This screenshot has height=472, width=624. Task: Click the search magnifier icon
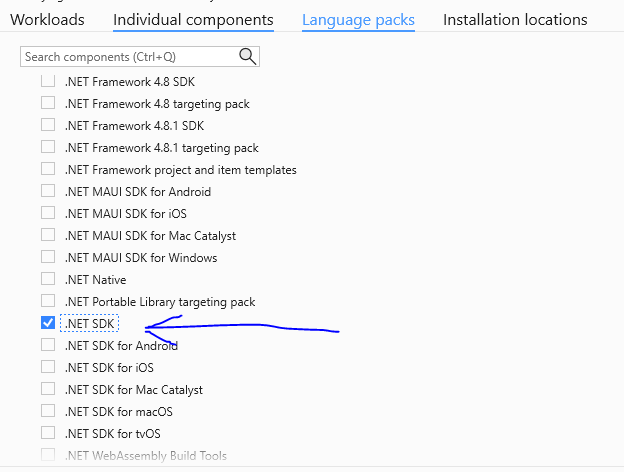click(247, 57)
